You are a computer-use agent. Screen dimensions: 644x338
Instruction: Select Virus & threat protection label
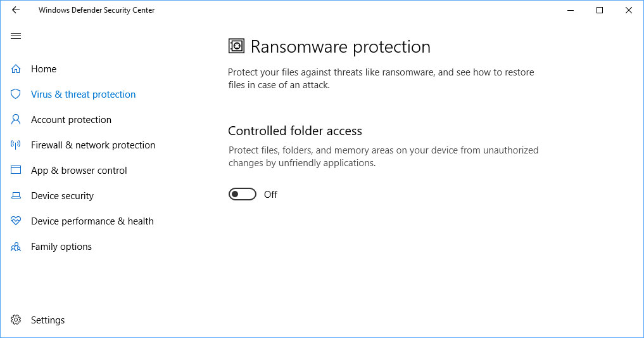click(84, 94)
